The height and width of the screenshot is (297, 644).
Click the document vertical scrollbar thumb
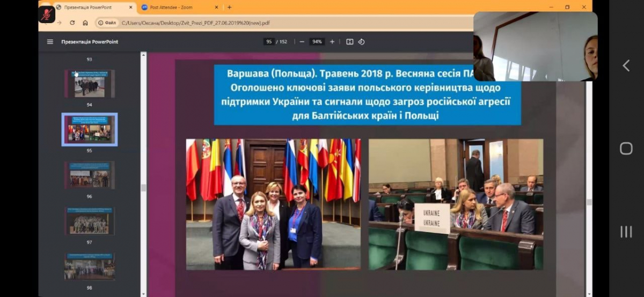[x=589, y=202]
